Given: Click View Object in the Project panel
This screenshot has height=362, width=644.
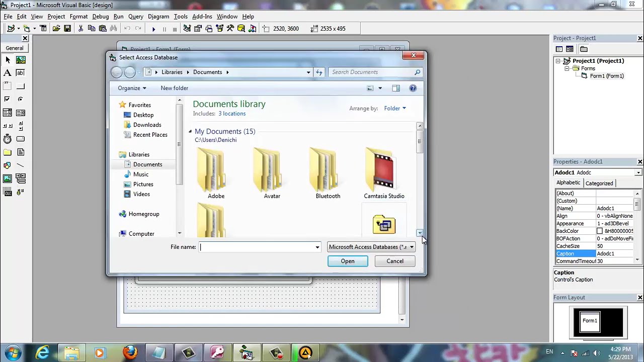Looking at the screenshot, I should tap(570, 49).
